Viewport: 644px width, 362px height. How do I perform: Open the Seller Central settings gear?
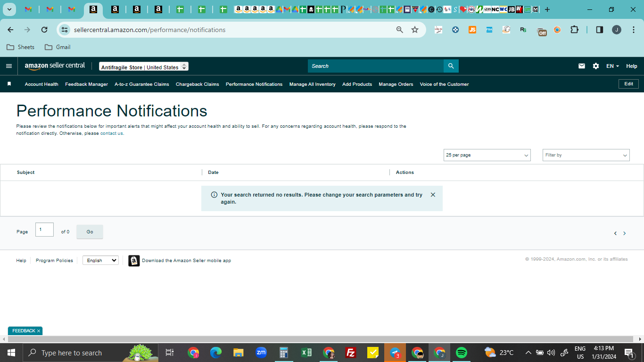[596, 66]
